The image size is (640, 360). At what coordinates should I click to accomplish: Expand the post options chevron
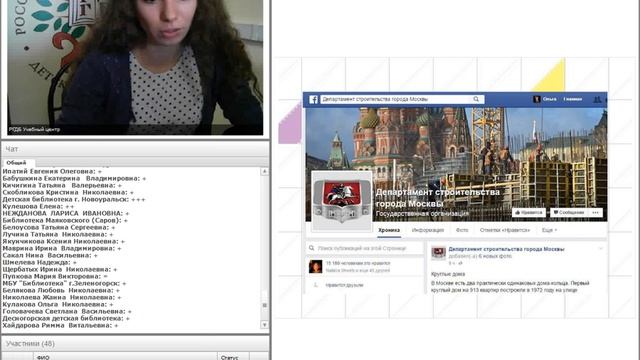600,248
